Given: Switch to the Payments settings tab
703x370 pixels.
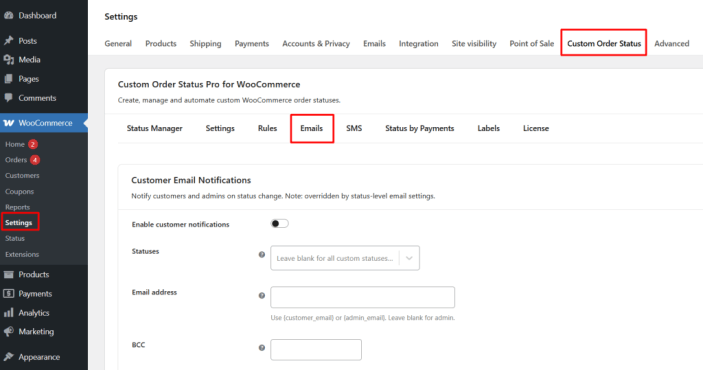Looking at the screenshot, I should pyautogui.click(x=252, y=44).
